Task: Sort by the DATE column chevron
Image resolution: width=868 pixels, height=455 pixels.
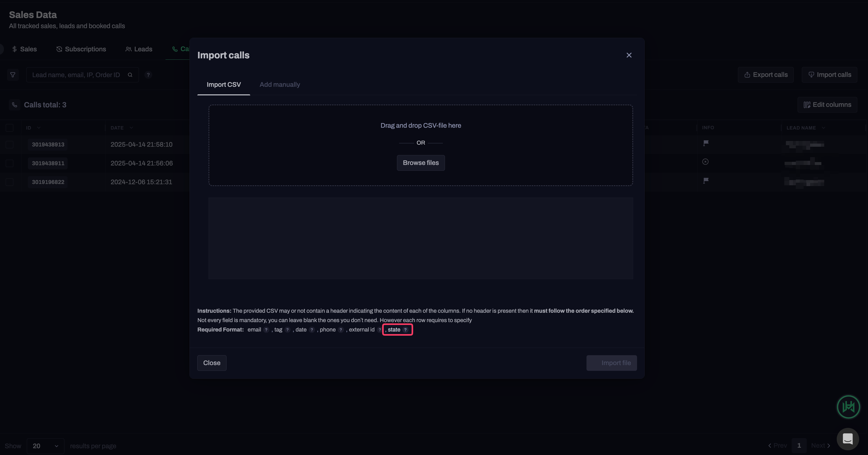Action: 131,128
